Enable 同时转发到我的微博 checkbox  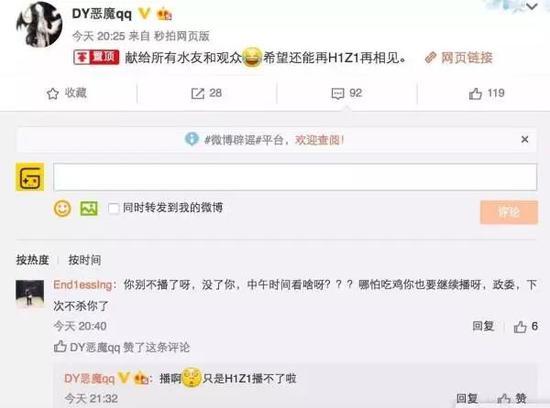[x=113, y=208]
